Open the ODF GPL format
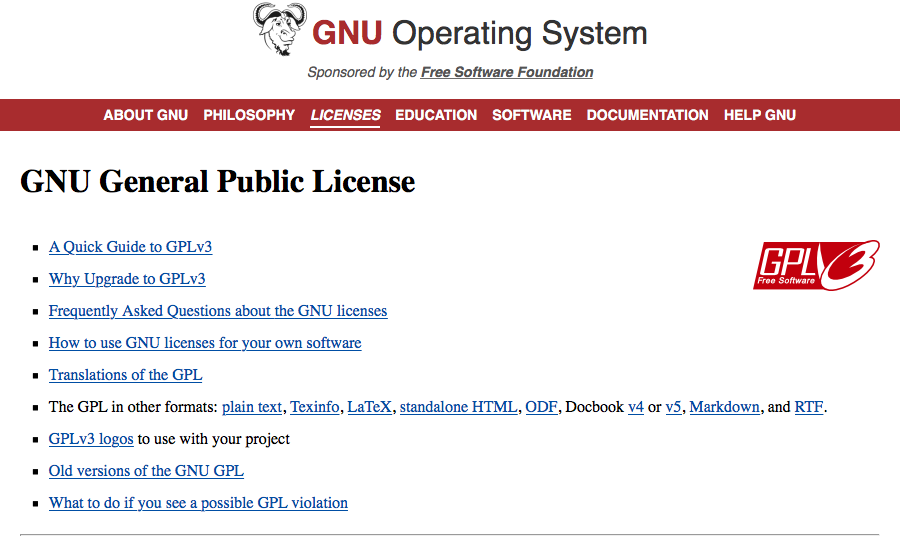The height and width of the screenshot is (538, 900). click(541, 407)
